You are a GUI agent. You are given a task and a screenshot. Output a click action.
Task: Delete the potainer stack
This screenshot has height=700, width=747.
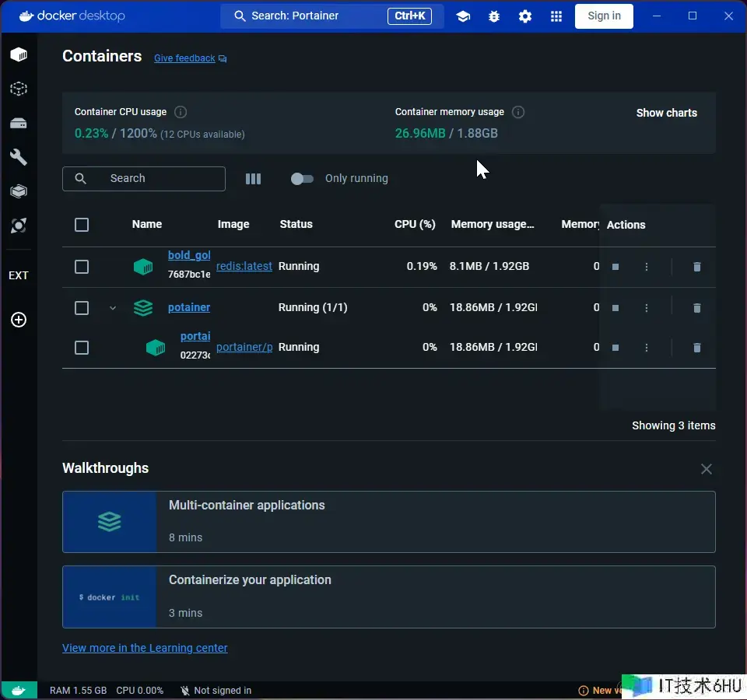point(697,308)
